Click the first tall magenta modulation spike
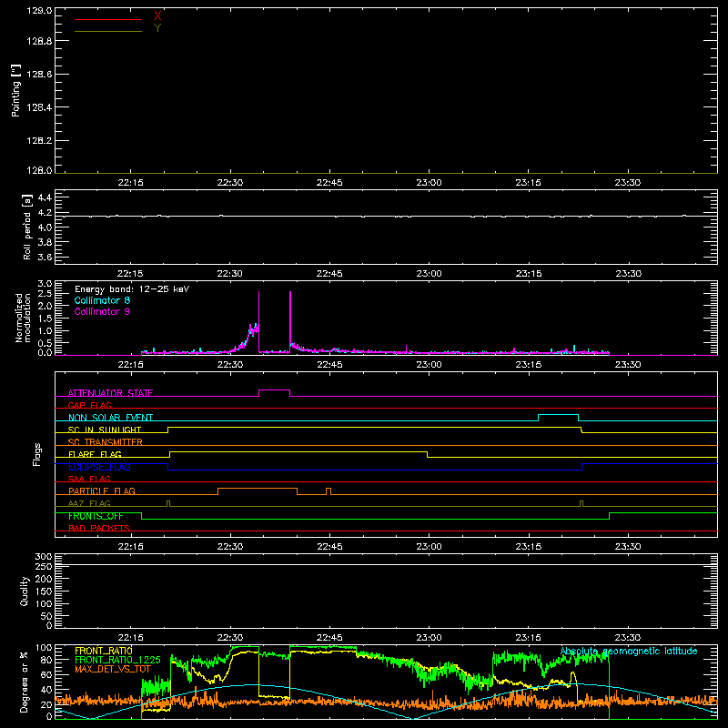This screenshot has width=728, height=728. click(259, 322)
